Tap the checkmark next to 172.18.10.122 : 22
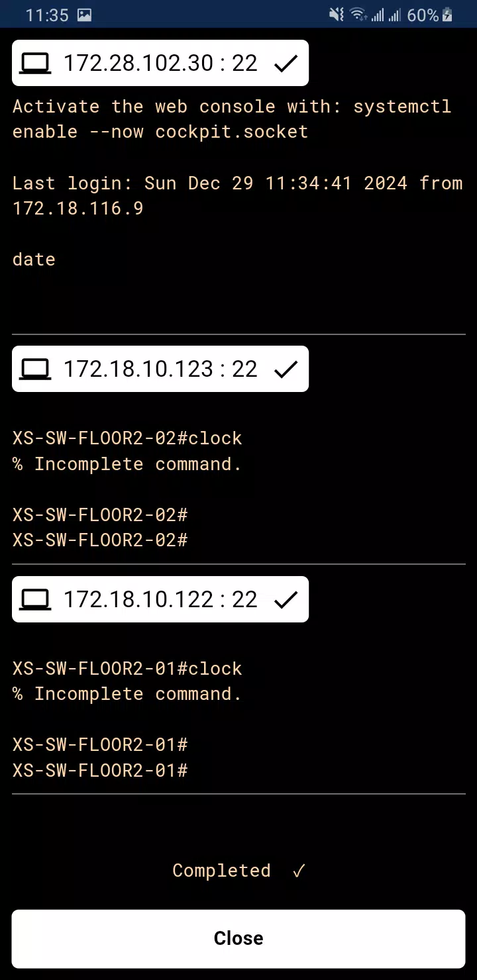The width and height of the screenshot is (477, 980). click(x=286, y=600)
